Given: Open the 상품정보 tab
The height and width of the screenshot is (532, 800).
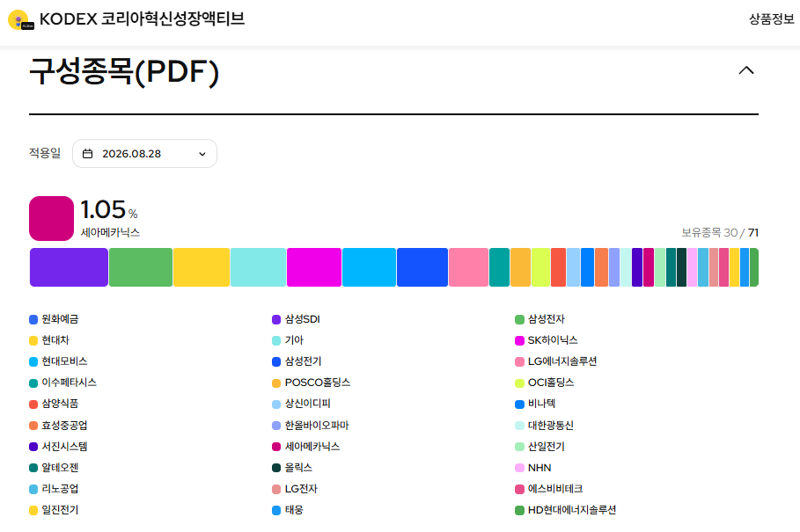Looking at the screenshot, I should click(x=771, y=18).
